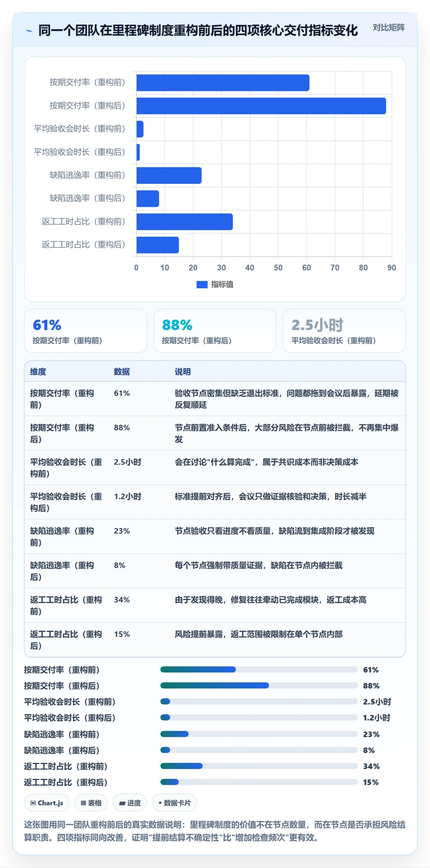Screen dimensions: 430x868
Task: Click the 维度 column header
Action: (38, 372)
